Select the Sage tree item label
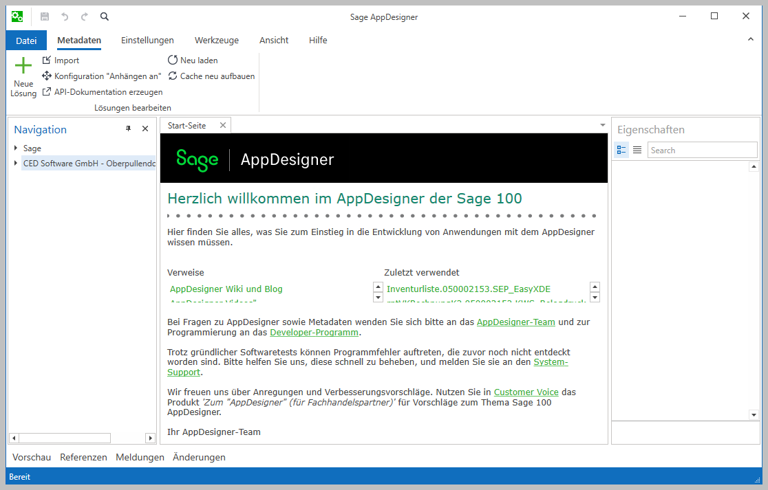The image size is (768, 490). (32, 148)
